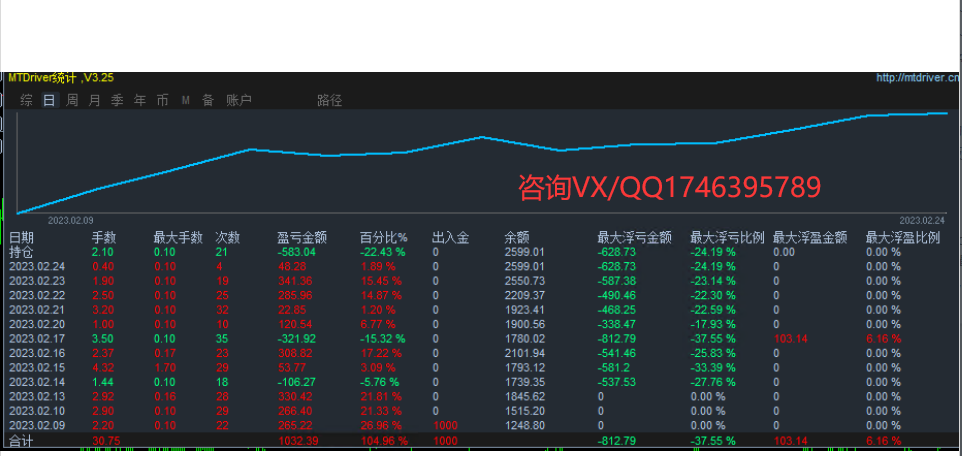The height and width of the screenshot is (456, 962).
Task: Click the 路径 path tab
Action: (329, 101)
